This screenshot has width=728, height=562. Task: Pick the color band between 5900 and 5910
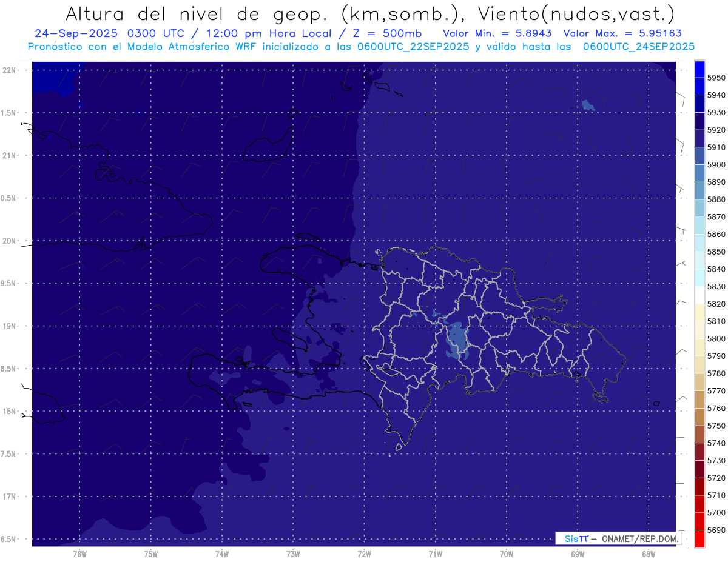699,156
